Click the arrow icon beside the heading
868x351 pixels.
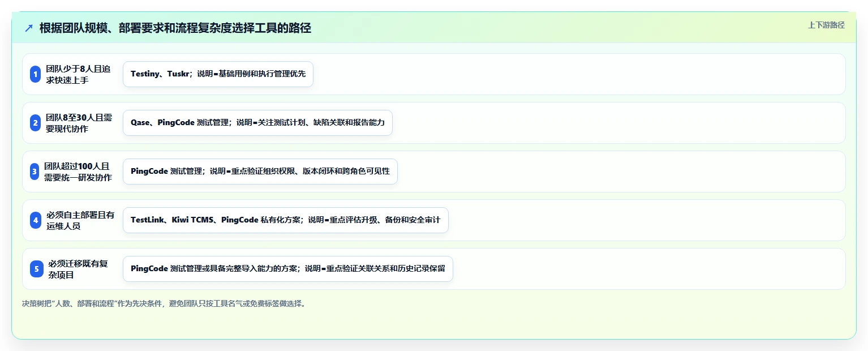point(29,28)
